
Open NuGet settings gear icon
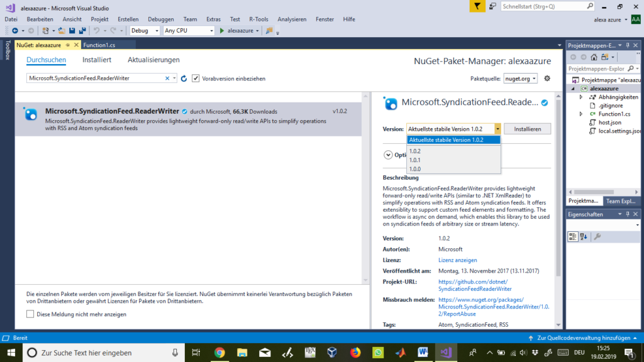pyautogui.click(x=547, y=79)
